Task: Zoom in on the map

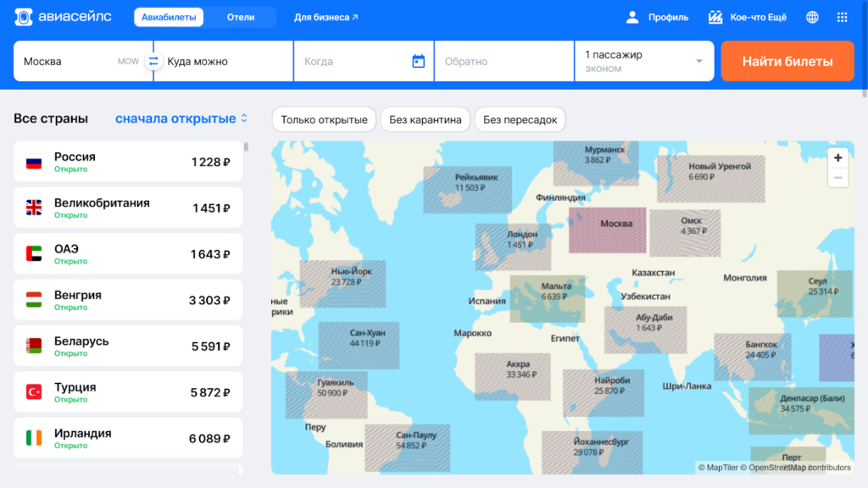Action: point(837,158)
